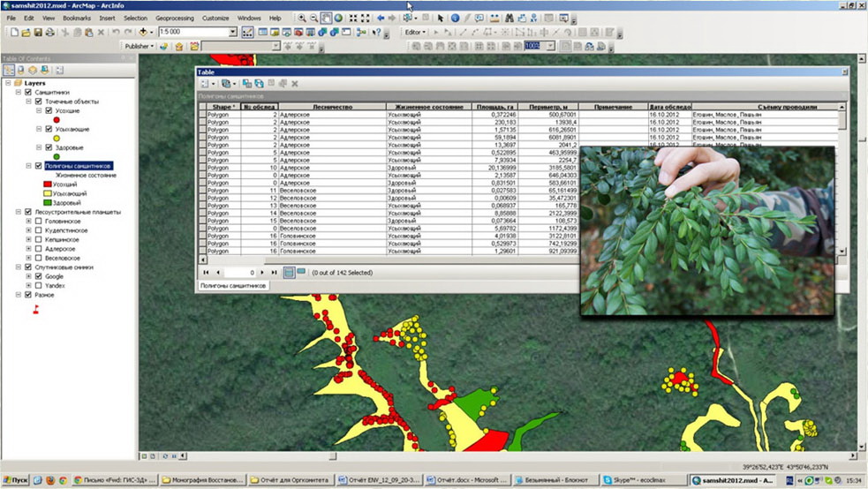The height and width of the screenshot is (489, 868).
Task: Open Table Options menu icon
Action: (x=206, y=84)
